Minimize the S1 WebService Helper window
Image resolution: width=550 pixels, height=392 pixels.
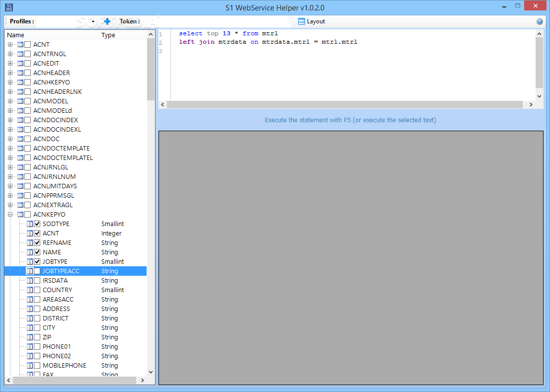tap(504, 6)
